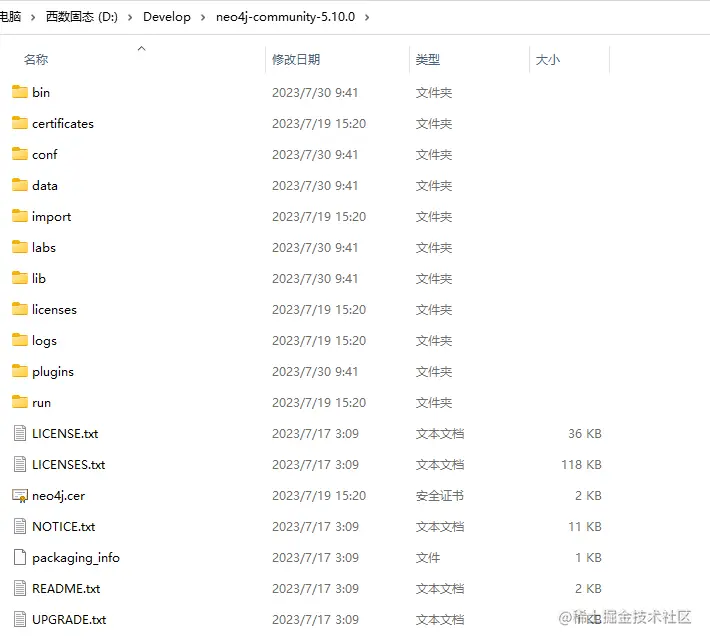Click the modified date of bin folder
The image size is (710, 644).
pos(315,92)
